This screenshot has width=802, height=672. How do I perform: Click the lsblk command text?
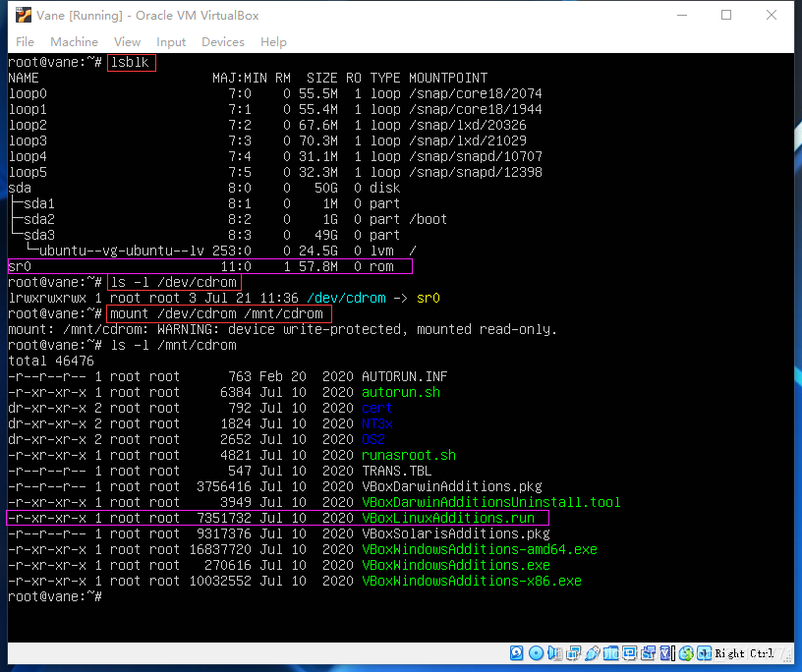click(130, 63)
